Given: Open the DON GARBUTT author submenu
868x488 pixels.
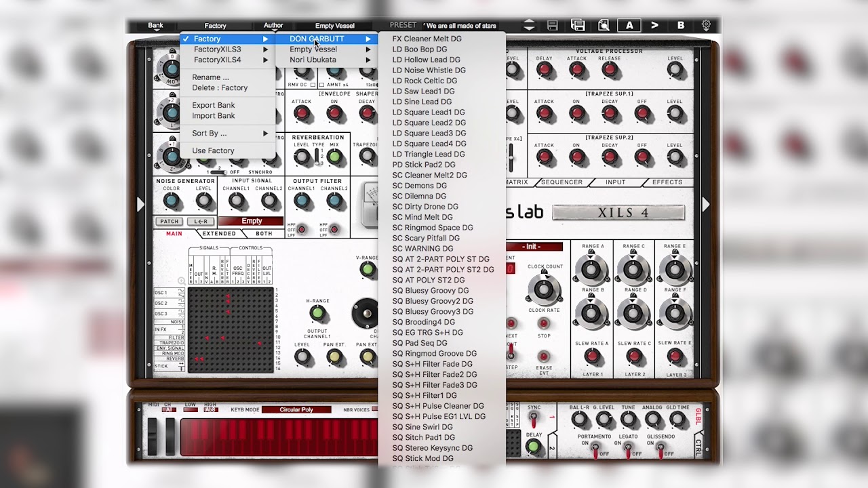Looking at the screenshot, I should pos(327,39).
